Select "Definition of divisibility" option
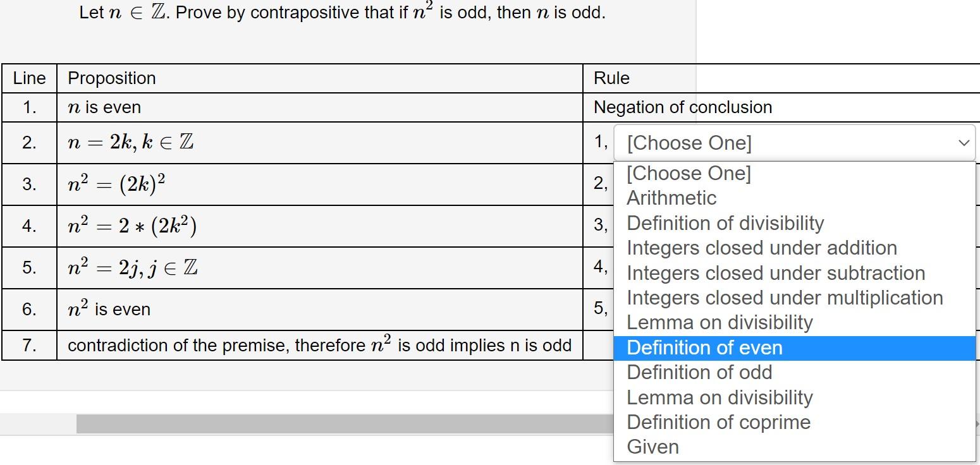This screenshot has width=980, height=465. click(725, 223)
